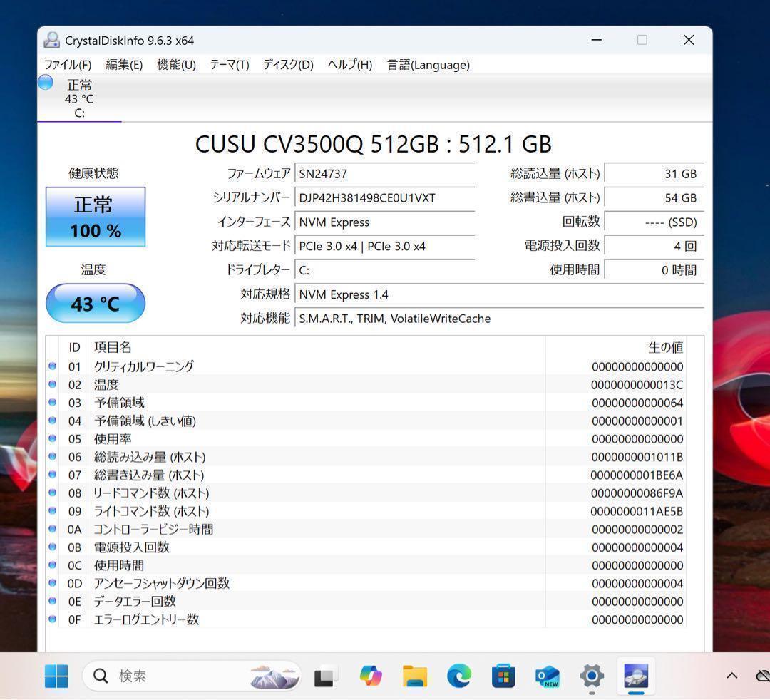Click status orb for 04 予備領域 (しきい値)
Viewport: 770px width, 700px height.
pos(53,421)
